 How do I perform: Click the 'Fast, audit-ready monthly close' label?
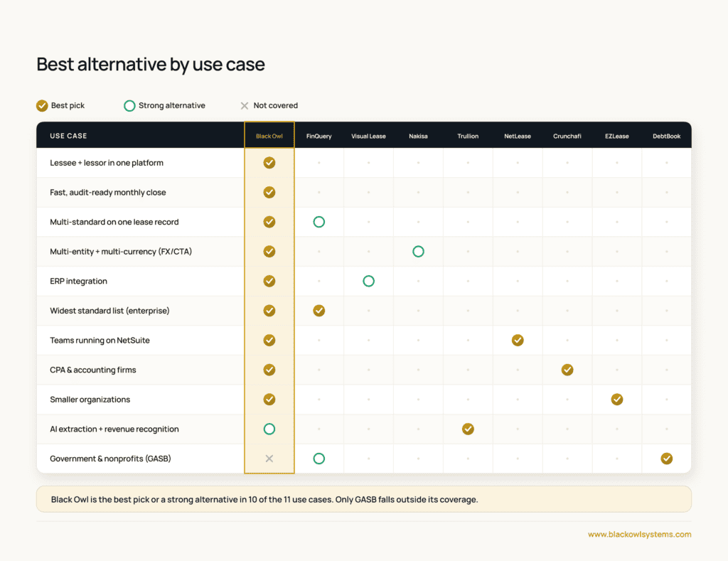click(108, 193)
